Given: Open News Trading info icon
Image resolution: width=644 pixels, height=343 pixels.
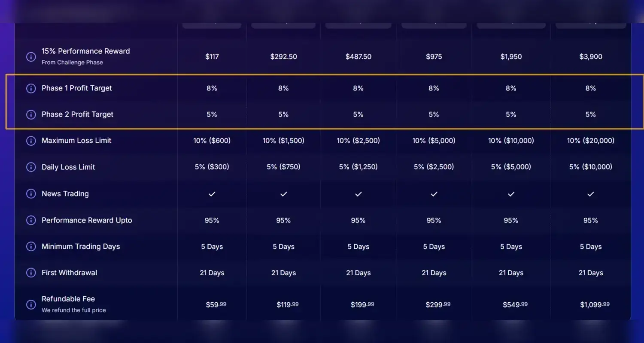Looking at the screenshot, I should pyautogui.click(x=31, y=194).
